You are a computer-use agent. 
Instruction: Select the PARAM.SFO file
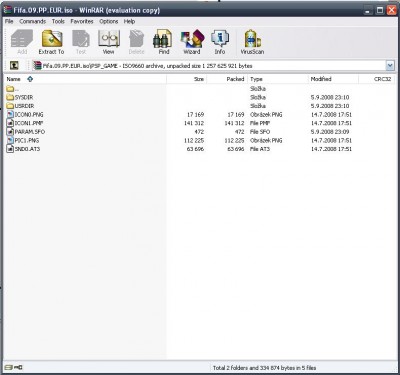click(25, 132)
